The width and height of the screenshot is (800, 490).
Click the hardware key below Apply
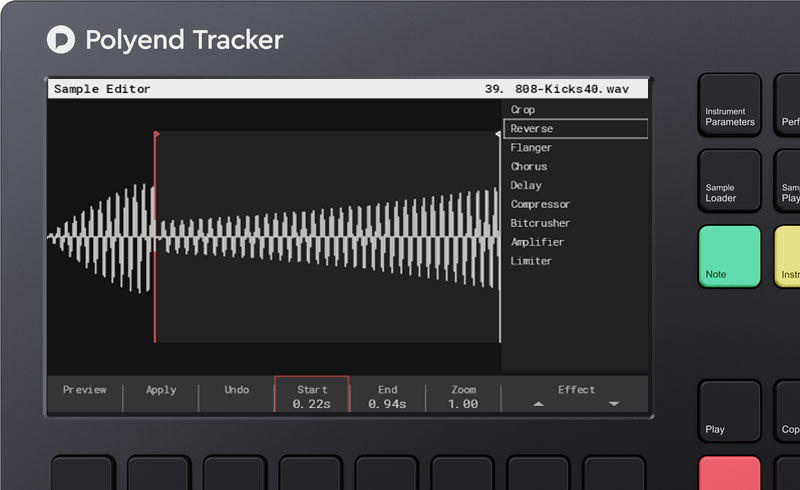click(159, 473)
